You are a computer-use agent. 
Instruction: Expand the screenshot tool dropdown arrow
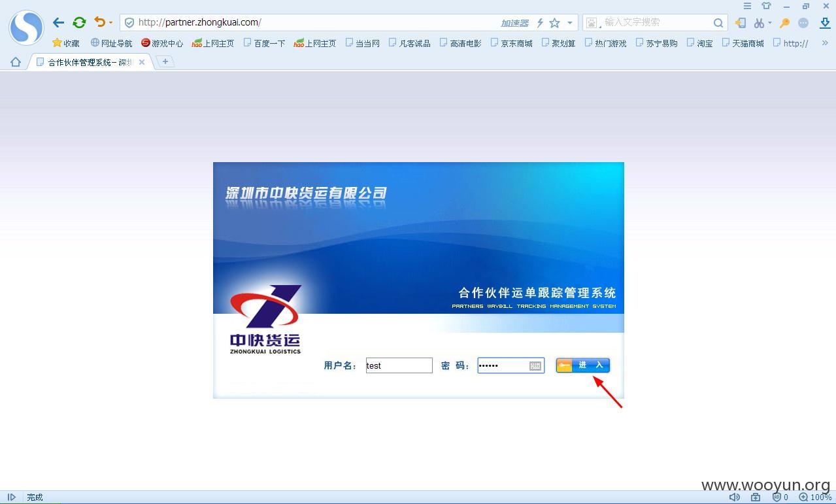(769, 23)
